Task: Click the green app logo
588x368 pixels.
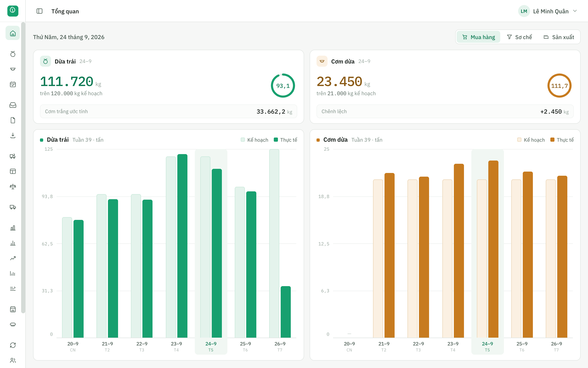Action: [13, 11]
